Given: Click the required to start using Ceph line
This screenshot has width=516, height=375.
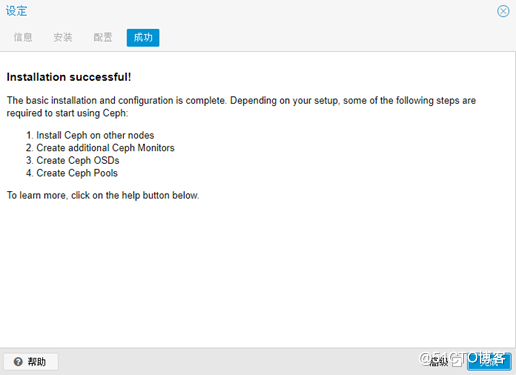Looking at the screenshot, I should pos(67,113).
